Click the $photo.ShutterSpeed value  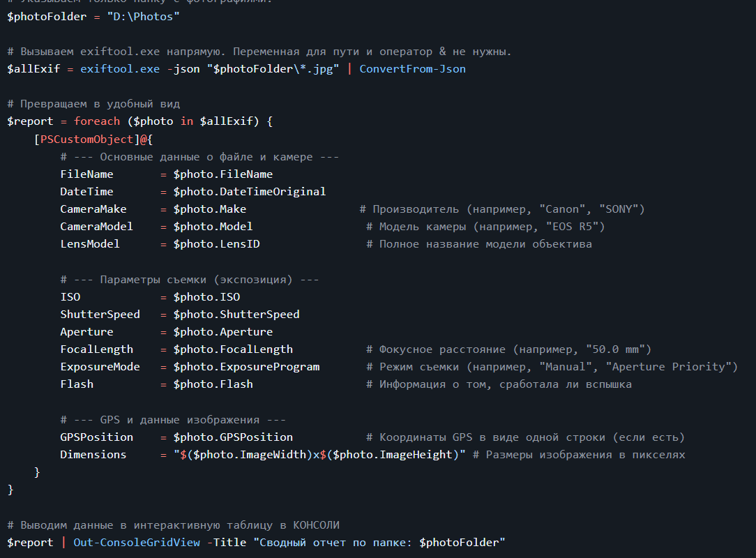[236, 314]
